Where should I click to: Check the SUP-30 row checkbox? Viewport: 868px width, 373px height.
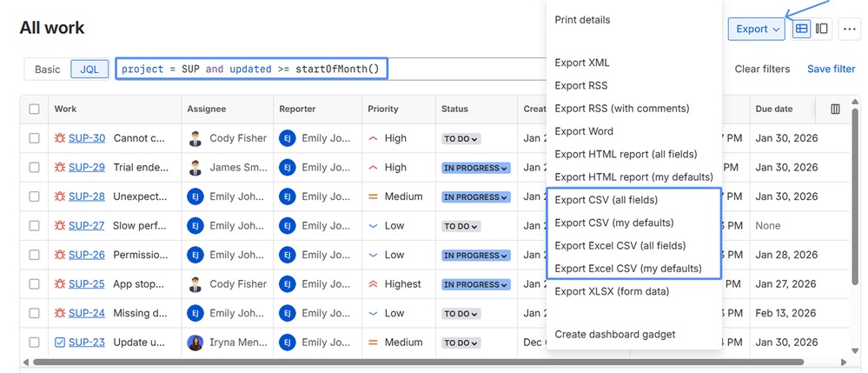pos(35,138)
